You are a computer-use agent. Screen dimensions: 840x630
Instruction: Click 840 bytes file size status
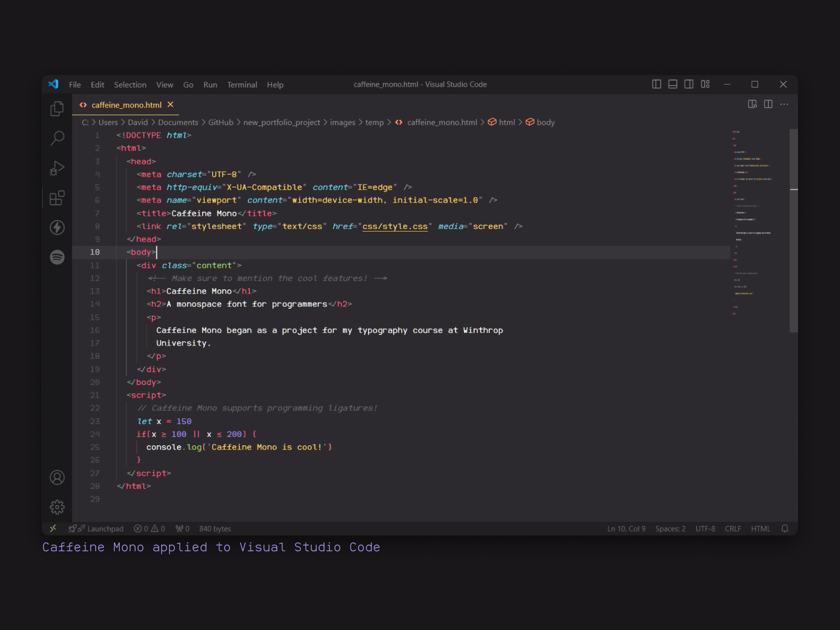point(215,529)
